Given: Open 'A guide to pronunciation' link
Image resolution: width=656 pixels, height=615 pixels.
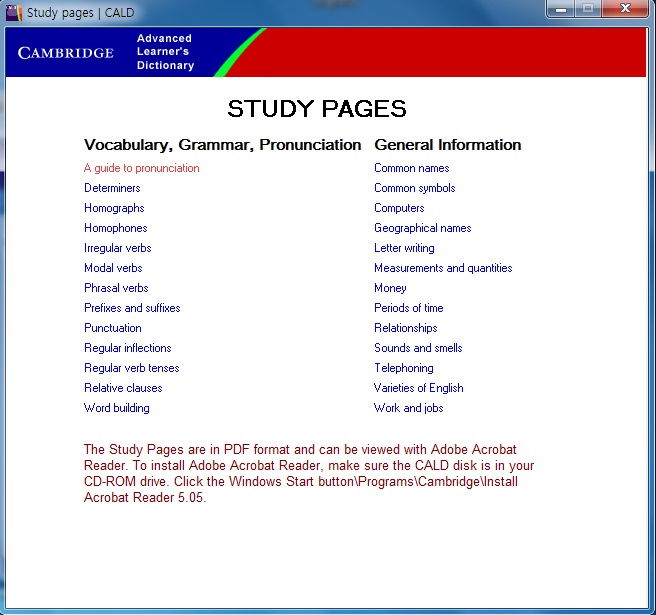Looking at the screenshot, I should [141, 168].
